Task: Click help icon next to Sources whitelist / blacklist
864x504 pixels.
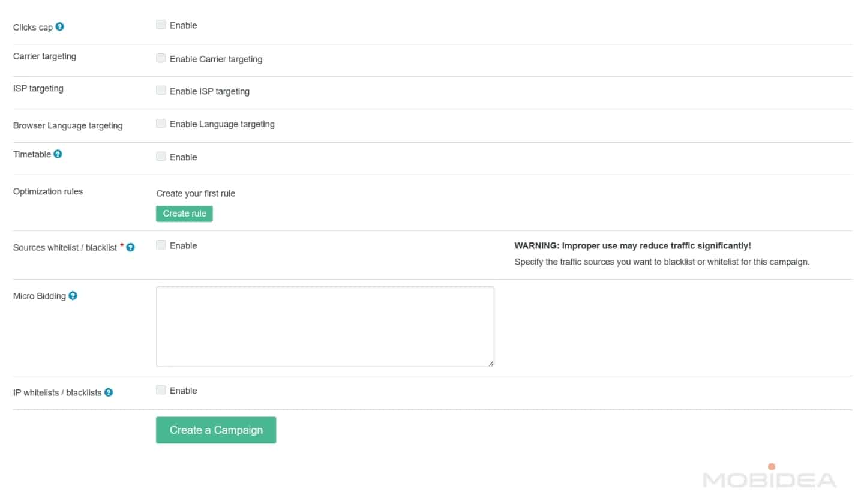Action: click(x=131, y=247)
